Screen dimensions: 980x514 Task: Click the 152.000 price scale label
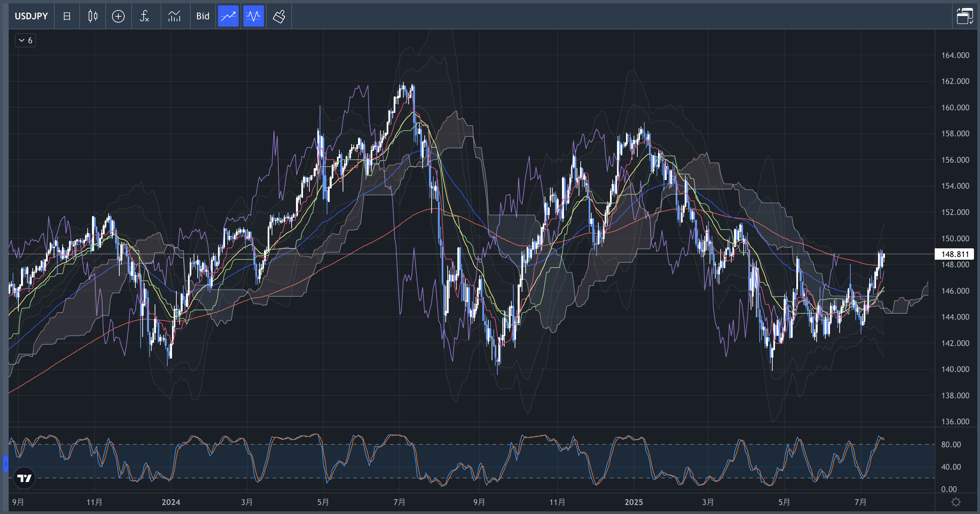click(x=955, y=212)
